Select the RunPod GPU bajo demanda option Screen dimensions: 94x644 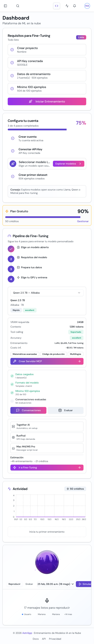[x=47, y=437]
